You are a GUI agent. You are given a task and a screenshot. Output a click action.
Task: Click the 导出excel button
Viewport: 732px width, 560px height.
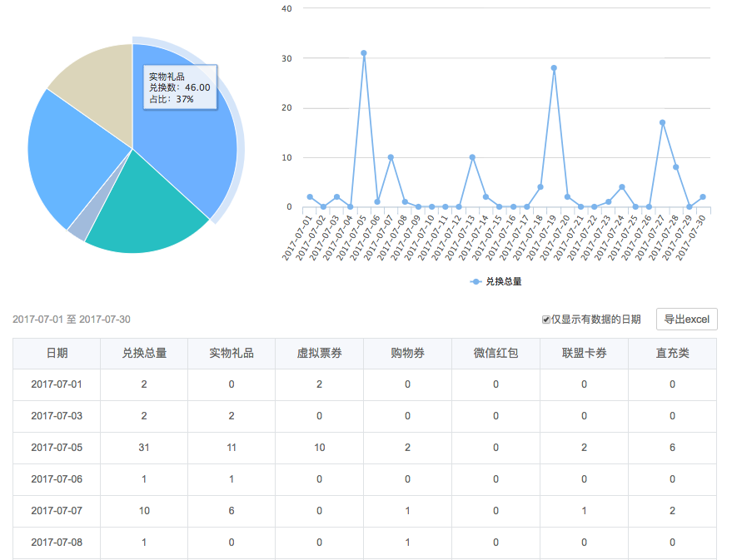(x=686, y=320)
